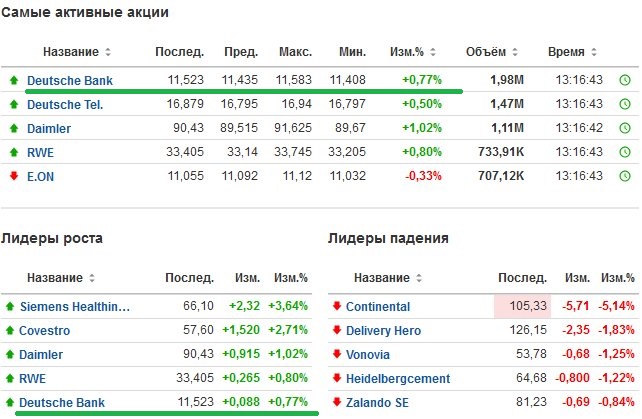Click red down arrow beside Vonovia
The width and height of the screenshot is (642, 419).
point(337,353)
